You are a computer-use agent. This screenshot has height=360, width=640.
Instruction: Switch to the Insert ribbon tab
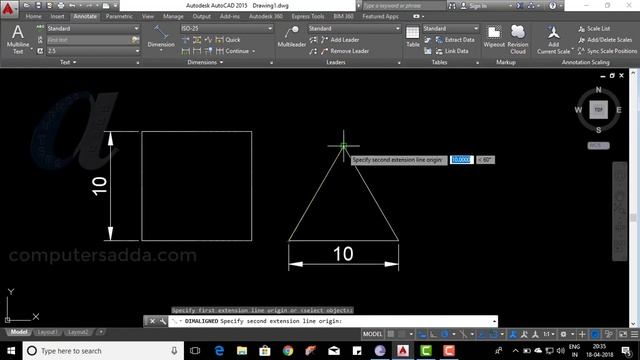point(57,16)
